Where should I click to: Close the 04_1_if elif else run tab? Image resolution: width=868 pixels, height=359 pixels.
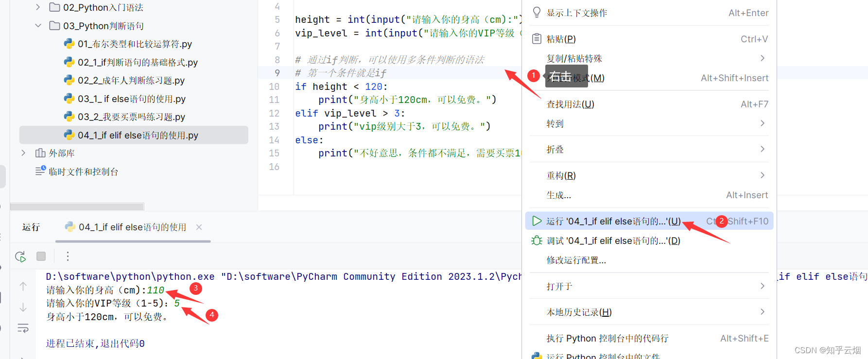(x=199, y=227)
